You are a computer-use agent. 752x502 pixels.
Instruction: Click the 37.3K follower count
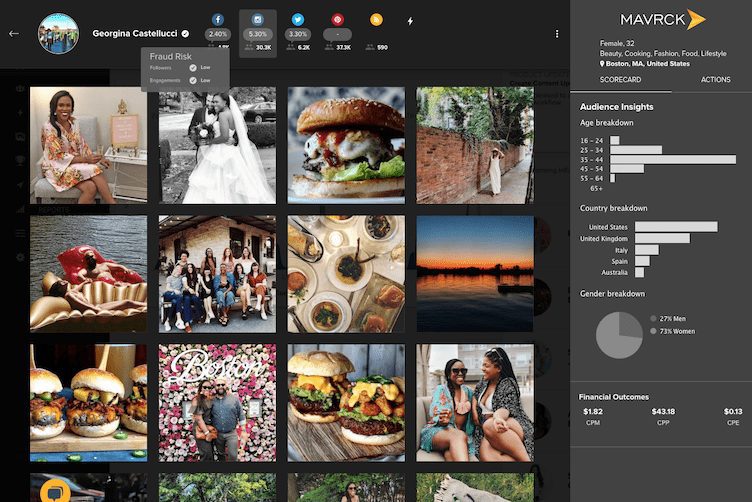[x=343, y=47]
